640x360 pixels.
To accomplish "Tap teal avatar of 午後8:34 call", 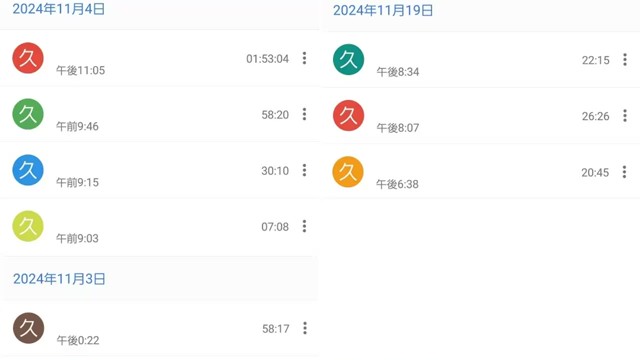I will 349,60.
